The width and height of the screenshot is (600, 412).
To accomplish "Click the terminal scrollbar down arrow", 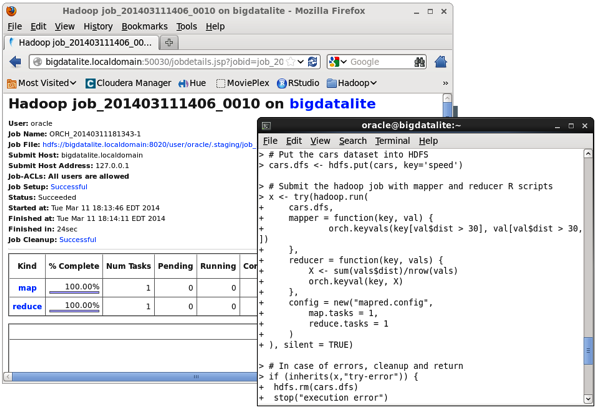I will coord(588,399).
